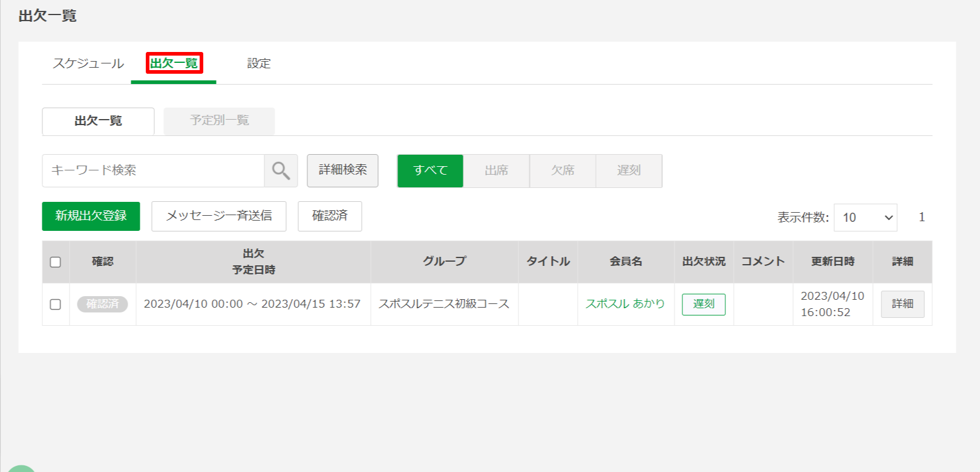Viewport: 980px width, 472px height.
Task: Click the スポスルテニス初級コース group cell
Action: tap(444, 304)
